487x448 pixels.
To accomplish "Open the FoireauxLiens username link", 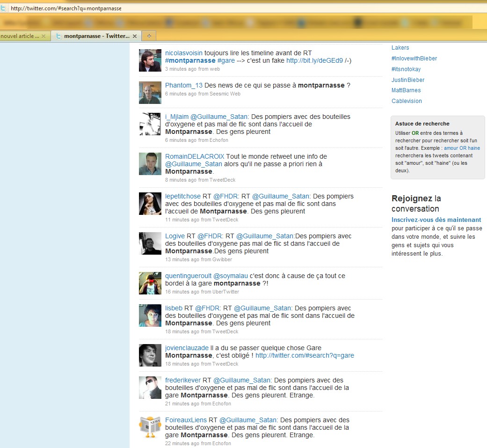I will tap(186, 420).
